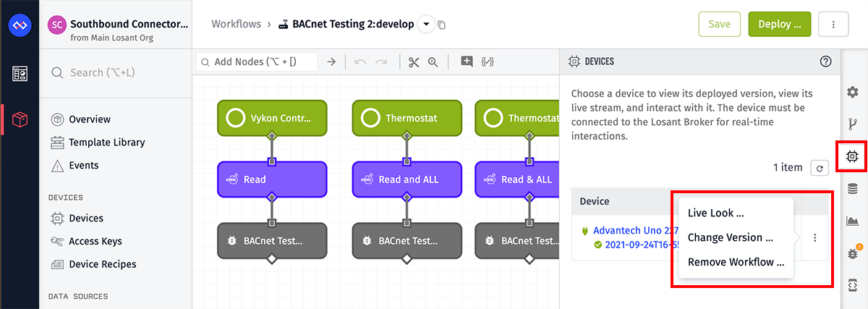The height and width of the screenshot is (309, 868).
Task: Open the dashboards icon in left rail
Action: (x=19, y=73)
